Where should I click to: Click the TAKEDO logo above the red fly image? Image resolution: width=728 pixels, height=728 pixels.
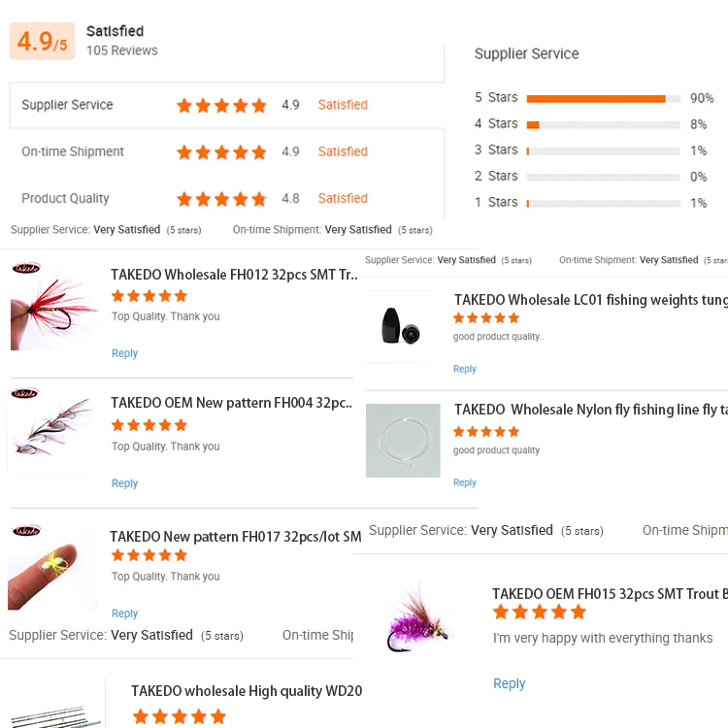tap(25, 269)
